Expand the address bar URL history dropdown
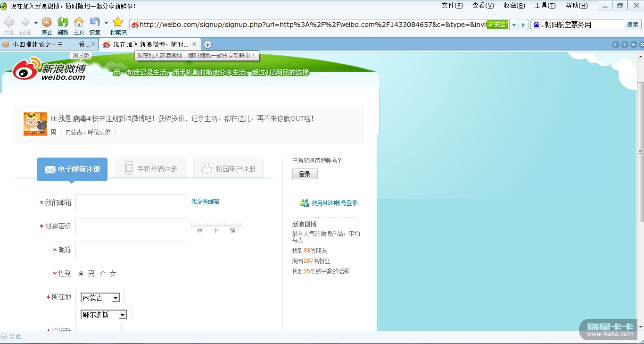Image resolution: width=644 pixels, height=344 pixels. coord(514,25)
